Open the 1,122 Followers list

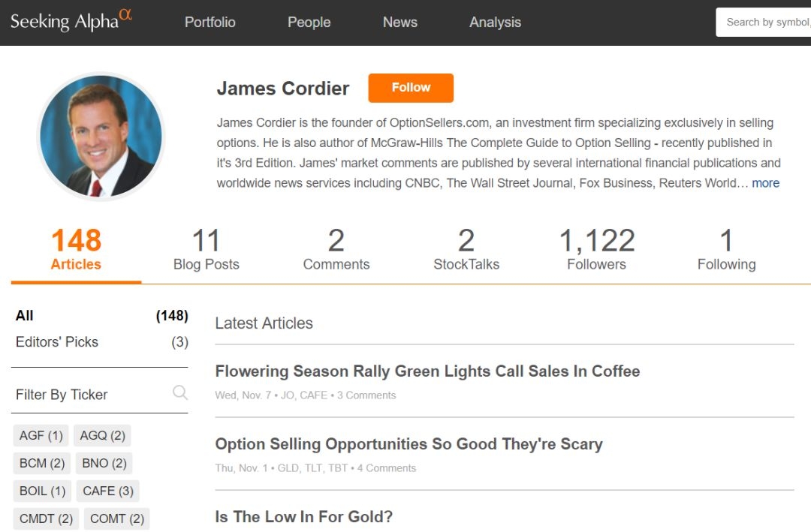[596, 251]
